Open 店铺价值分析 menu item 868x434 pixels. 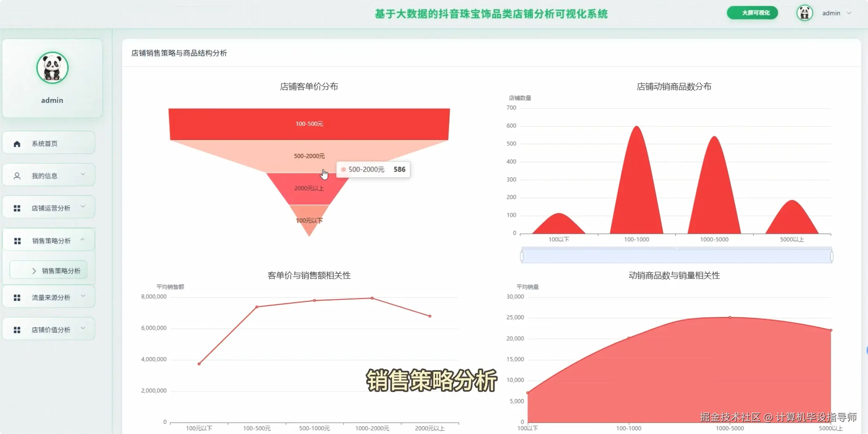click(x=49, y=328)
